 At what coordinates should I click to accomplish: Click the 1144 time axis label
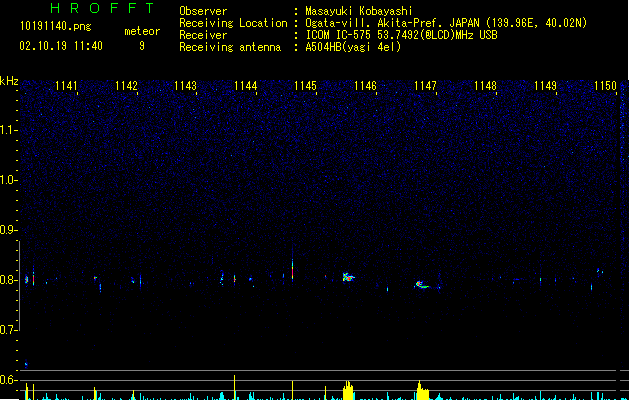coord(246,86)
